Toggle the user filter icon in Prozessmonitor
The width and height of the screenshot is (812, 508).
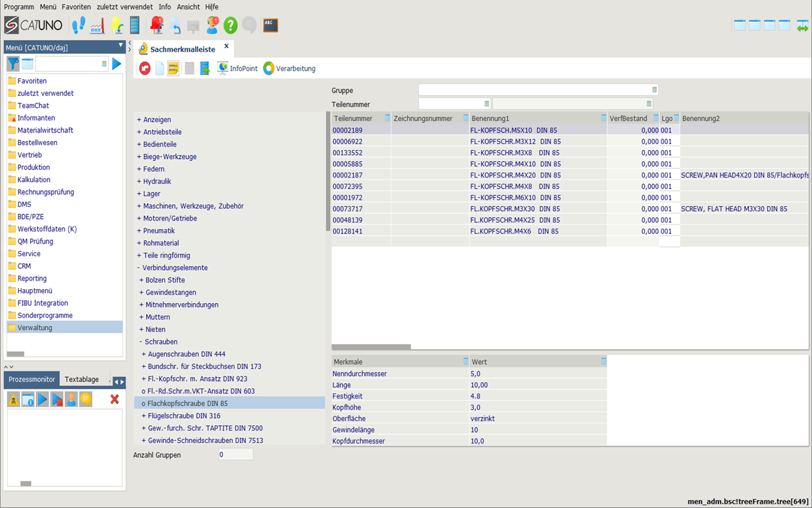71,400
